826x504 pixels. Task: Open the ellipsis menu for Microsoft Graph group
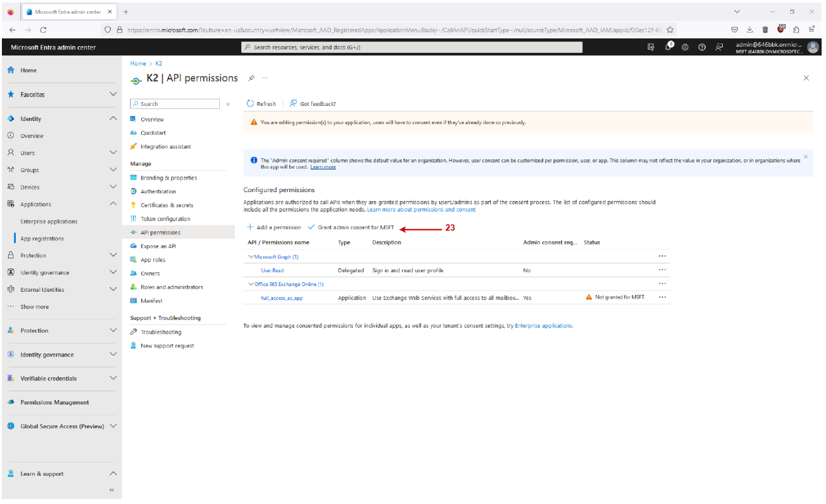pos(662,256)
